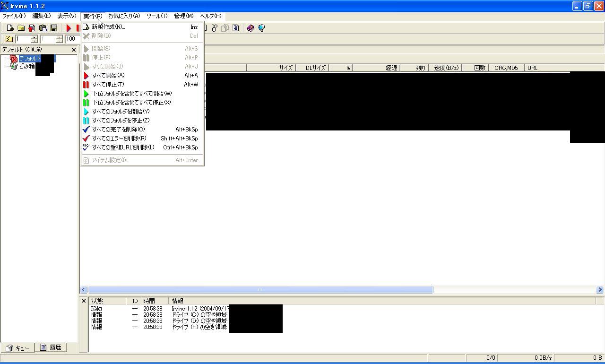Click the save floppy disk toolbar icon
This screenshot has width=605, height=364.
coord(53,28)
